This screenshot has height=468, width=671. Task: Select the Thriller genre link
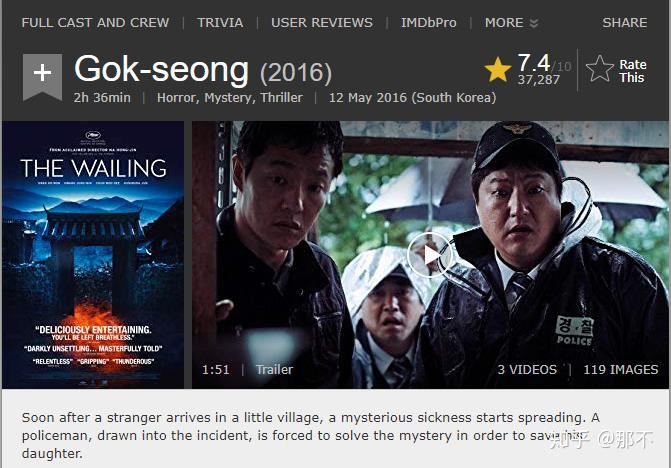tap(282, 98)
